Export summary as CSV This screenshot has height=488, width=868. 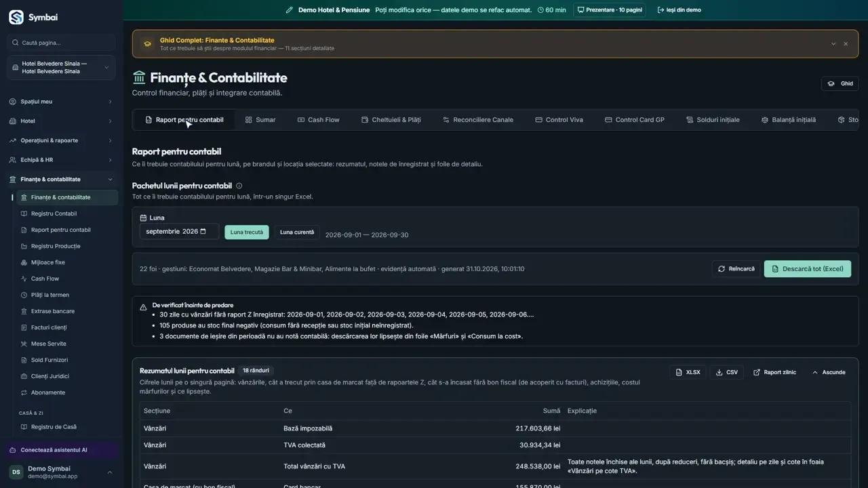point(726,372)
